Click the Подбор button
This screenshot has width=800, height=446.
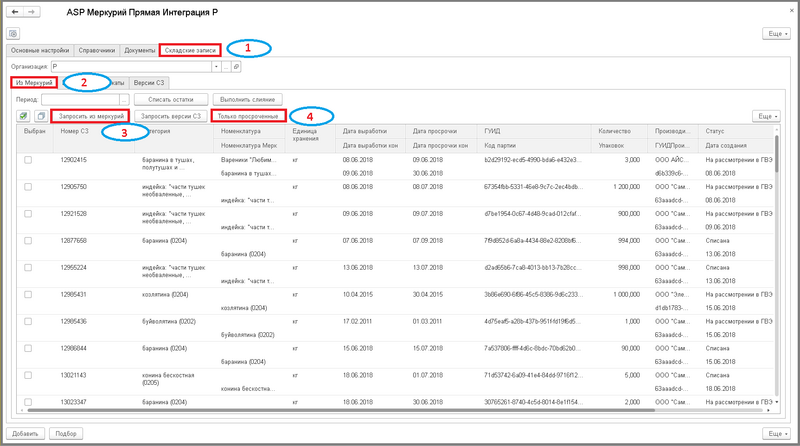[66, 433]
